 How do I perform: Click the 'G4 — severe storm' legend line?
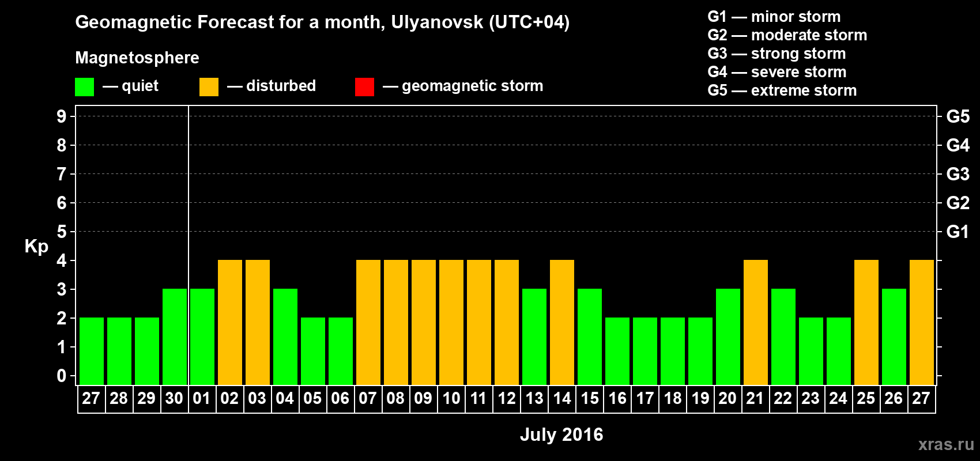point(777,72)
